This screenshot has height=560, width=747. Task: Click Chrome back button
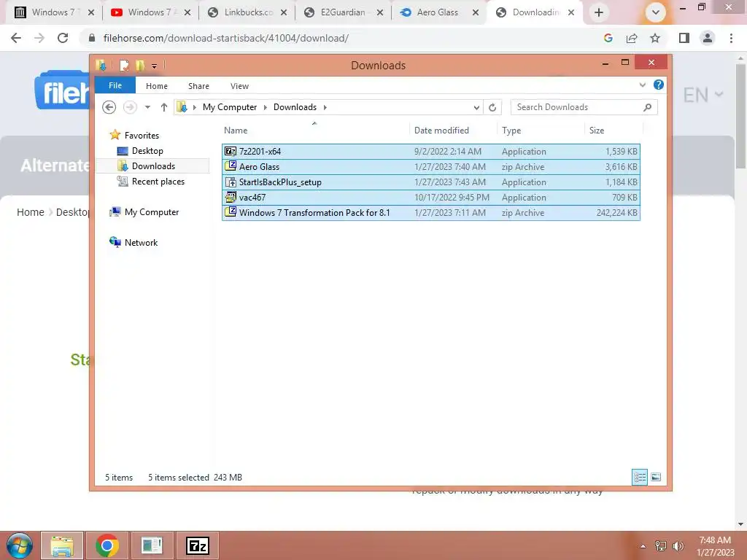(x=16, y=38)
